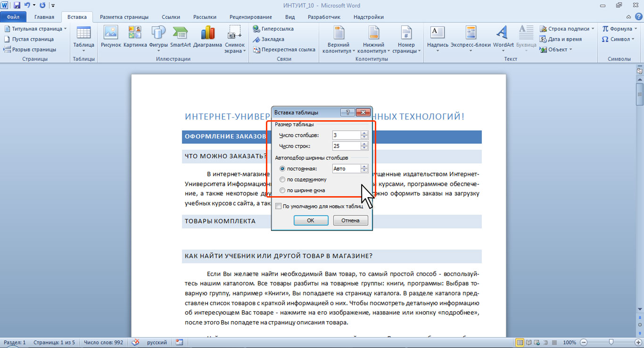
Task: Expand the Титульная страница cover page menu
Action: [x=35, y=29]
